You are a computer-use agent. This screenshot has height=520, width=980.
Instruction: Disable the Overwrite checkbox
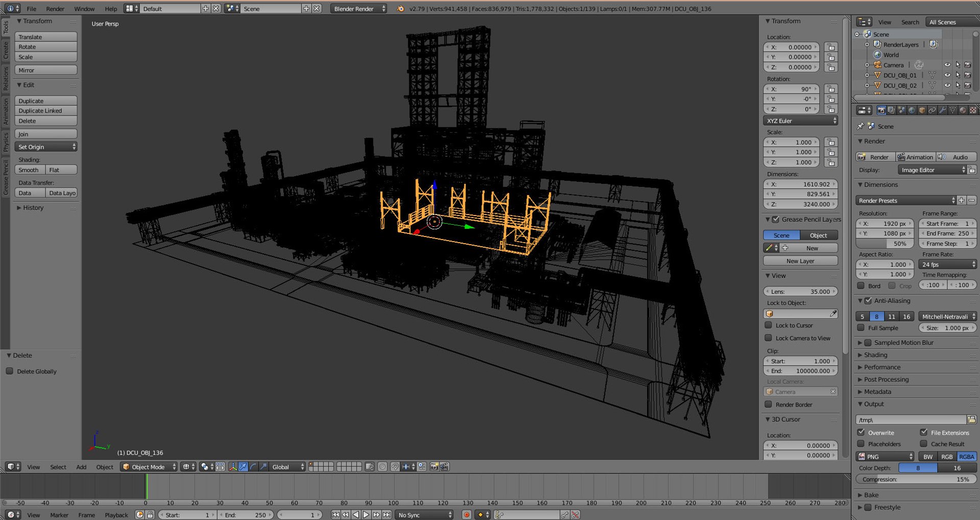click(861, 432)
